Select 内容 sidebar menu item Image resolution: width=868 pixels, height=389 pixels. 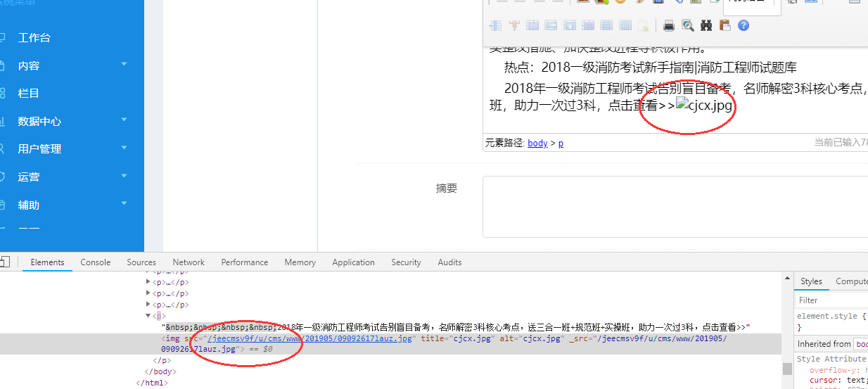tap(29, 65)
